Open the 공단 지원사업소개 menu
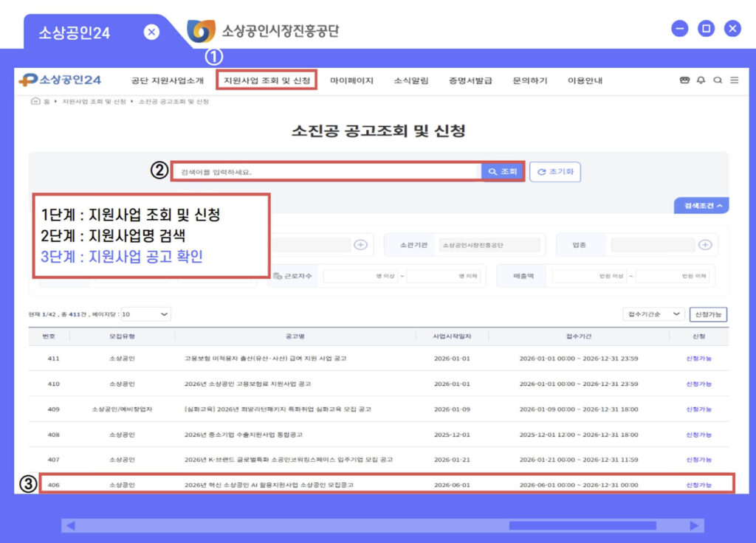The width and height of the screenshot is (756, 543). pos(168,80)
